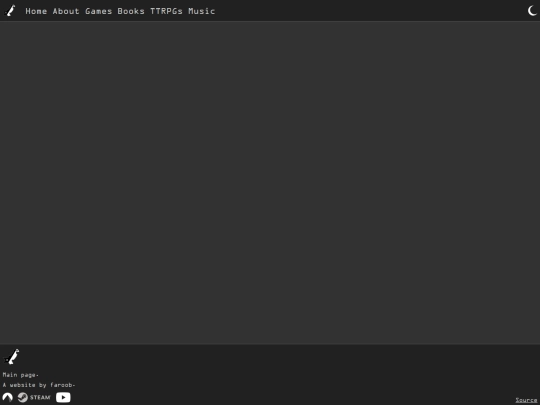Click the footer logo image
Screen dimensions: 540x405
12,356
